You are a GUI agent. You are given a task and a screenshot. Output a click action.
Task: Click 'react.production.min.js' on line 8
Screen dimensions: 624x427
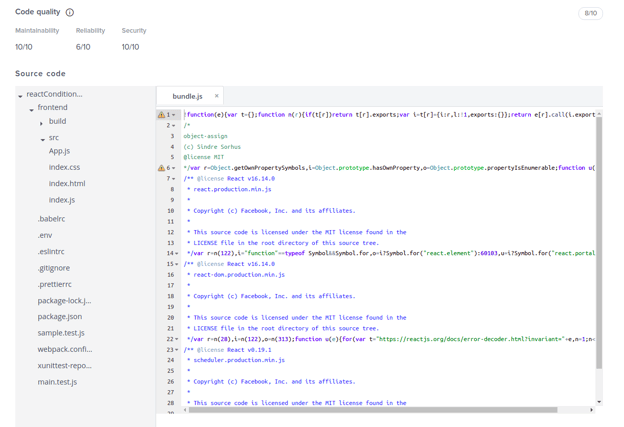coord(232,189)
